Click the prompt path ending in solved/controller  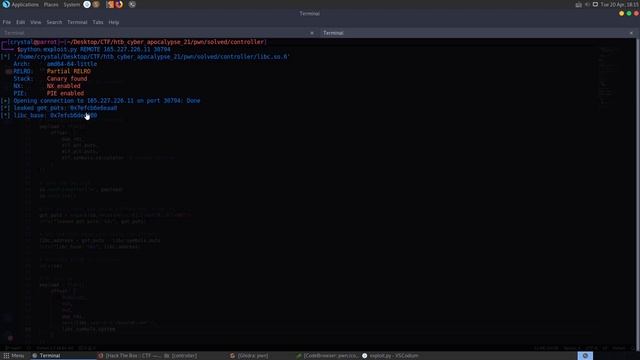pos(166,42)
